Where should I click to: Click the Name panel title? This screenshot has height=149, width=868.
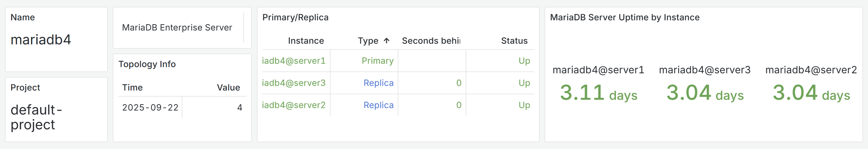(23, 18)
